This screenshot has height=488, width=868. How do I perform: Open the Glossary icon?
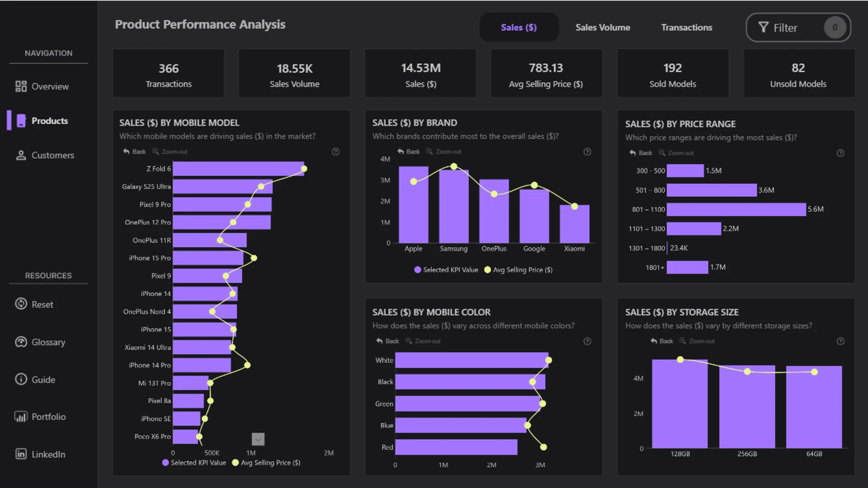pos(21,342)
